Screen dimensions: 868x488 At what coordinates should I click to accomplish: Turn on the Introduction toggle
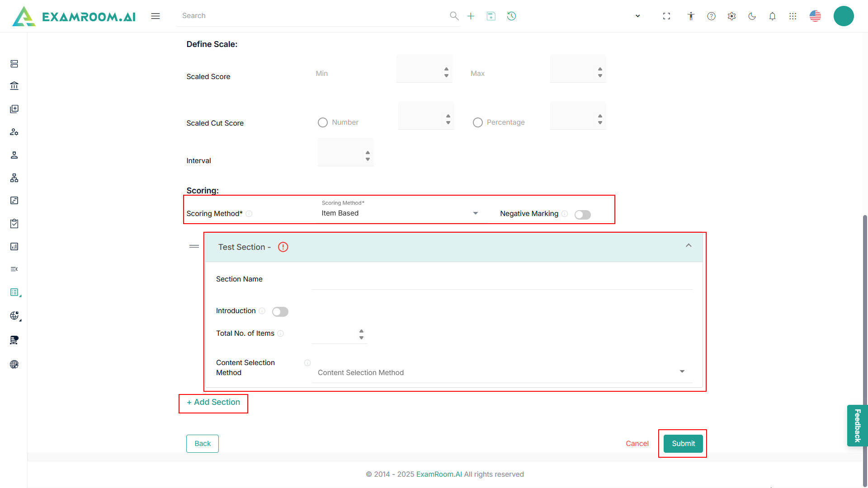tap(280, 312)
